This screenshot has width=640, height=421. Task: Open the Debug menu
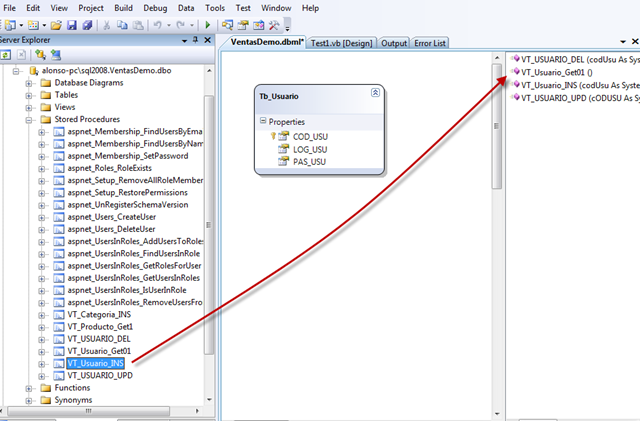coord(155,8)
